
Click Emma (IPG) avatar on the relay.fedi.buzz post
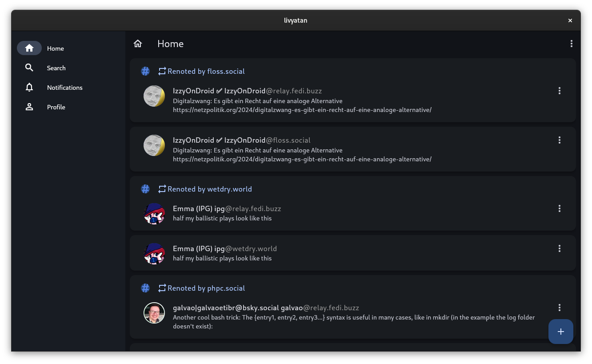[x=154, y=214]
